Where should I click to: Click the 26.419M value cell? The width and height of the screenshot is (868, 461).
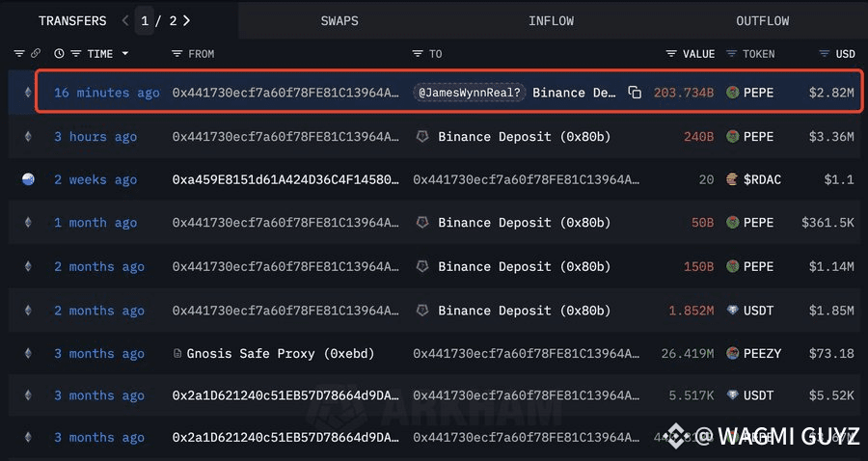click(x=688, y=353)
